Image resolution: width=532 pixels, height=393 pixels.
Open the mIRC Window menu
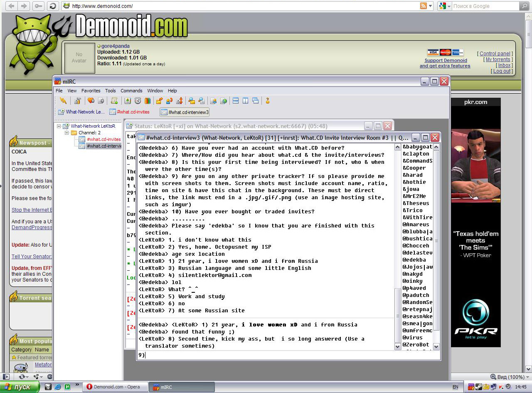click(x=155, y=91)
